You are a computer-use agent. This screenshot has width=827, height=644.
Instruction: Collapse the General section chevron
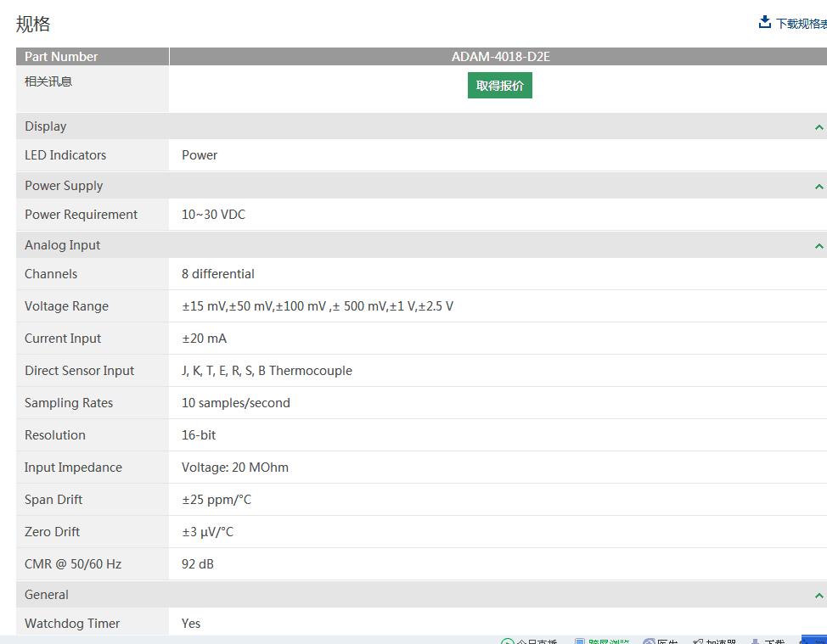tap(819, 596)
